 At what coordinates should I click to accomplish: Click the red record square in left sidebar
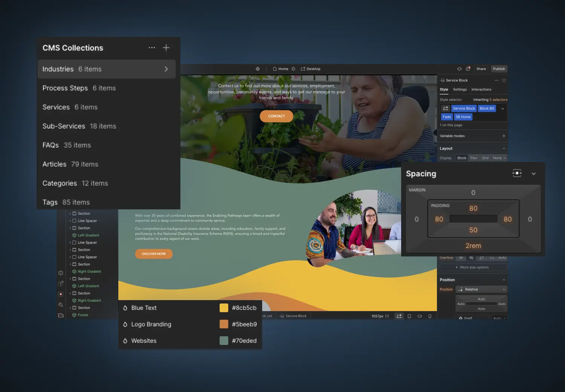pos(61,294)
